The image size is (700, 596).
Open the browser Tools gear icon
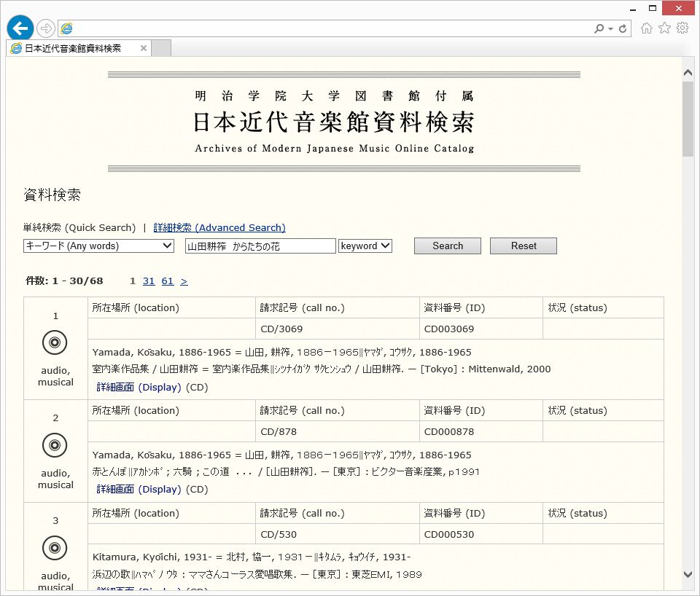pos(682,28)
